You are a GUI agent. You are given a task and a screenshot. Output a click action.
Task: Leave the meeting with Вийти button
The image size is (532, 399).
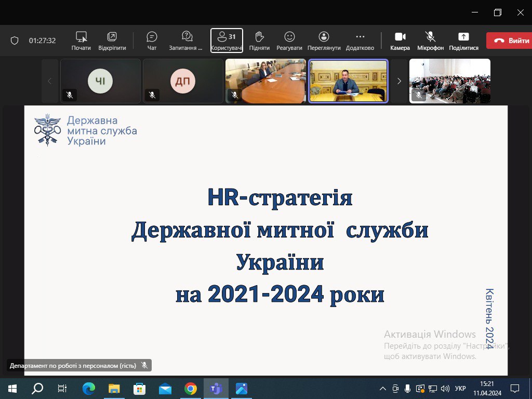click(508, 41)
